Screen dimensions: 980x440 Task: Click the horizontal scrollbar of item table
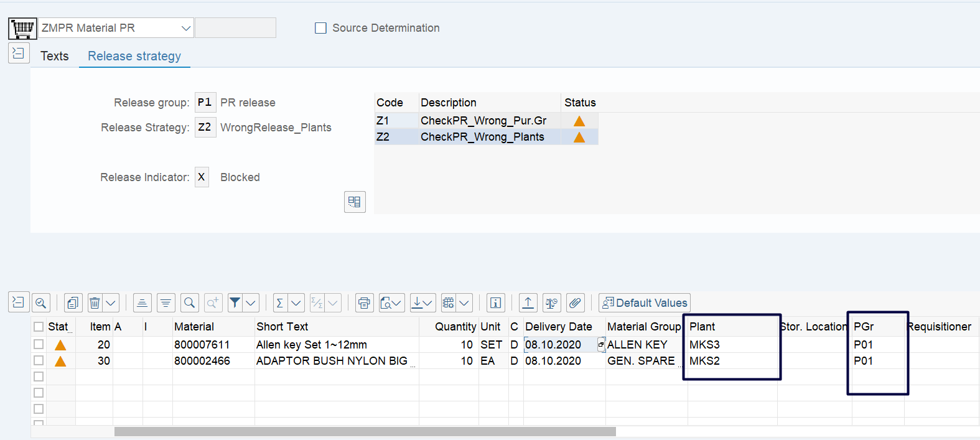click(x=365, y=431)
